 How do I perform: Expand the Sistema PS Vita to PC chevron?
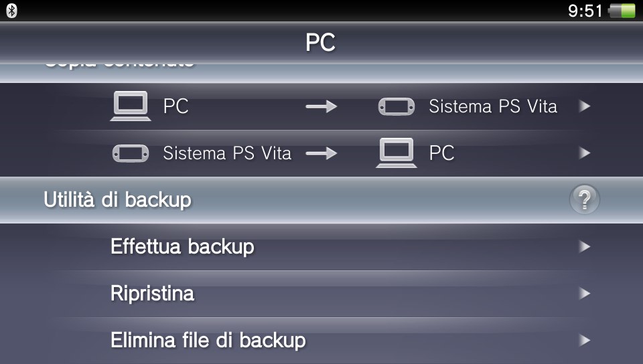click(x=584, y=153)
